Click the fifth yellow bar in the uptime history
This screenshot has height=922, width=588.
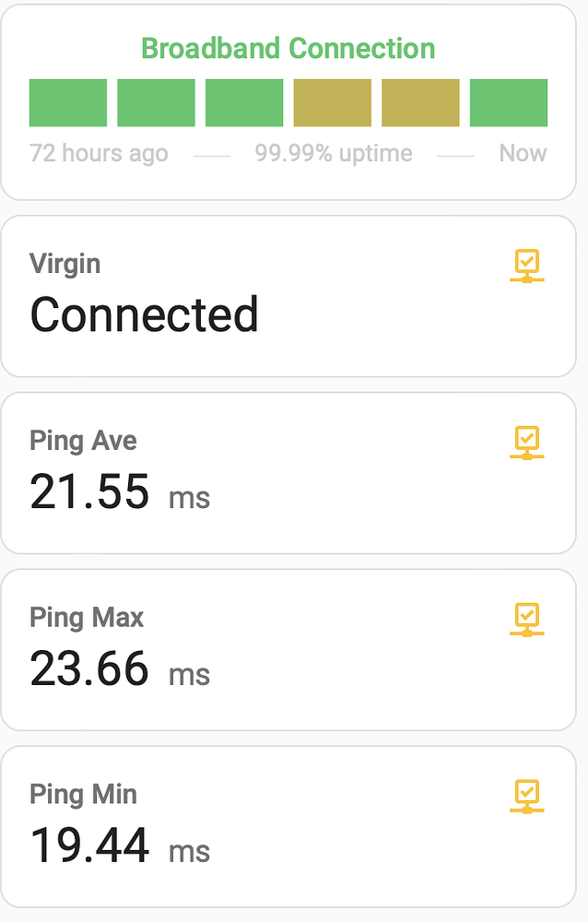(x=420, y=102)
